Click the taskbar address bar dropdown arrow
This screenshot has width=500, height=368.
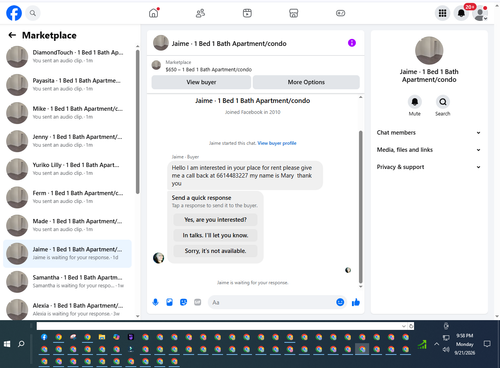[x=404, y=326]
